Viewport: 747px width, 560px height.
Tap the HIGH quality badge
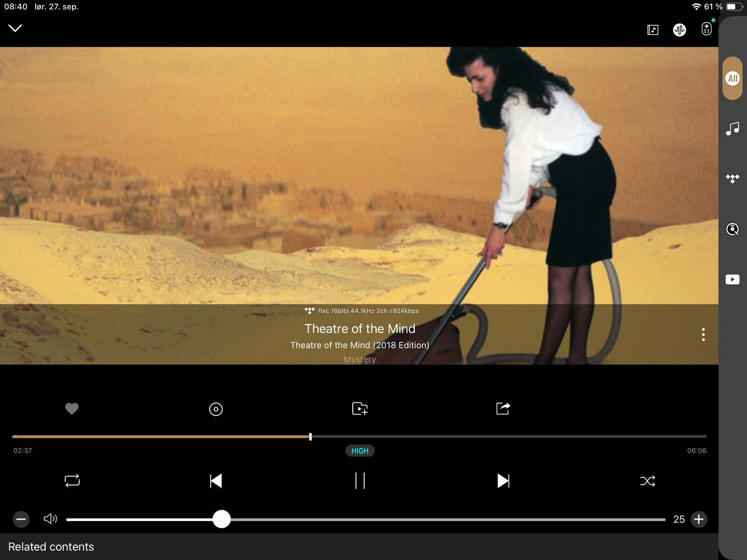[x=360, y=451]
